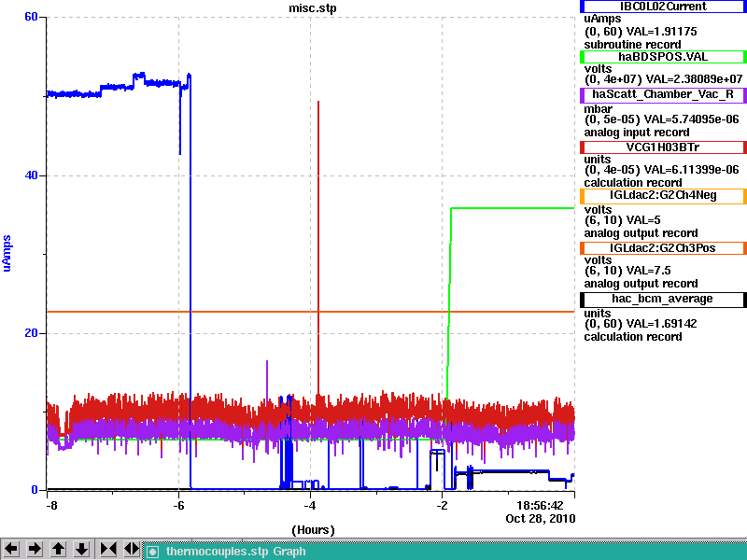Click the 18:56:42 timestamp on the x-axis
This screenshot has width=747, height=560.
[541, 506]
